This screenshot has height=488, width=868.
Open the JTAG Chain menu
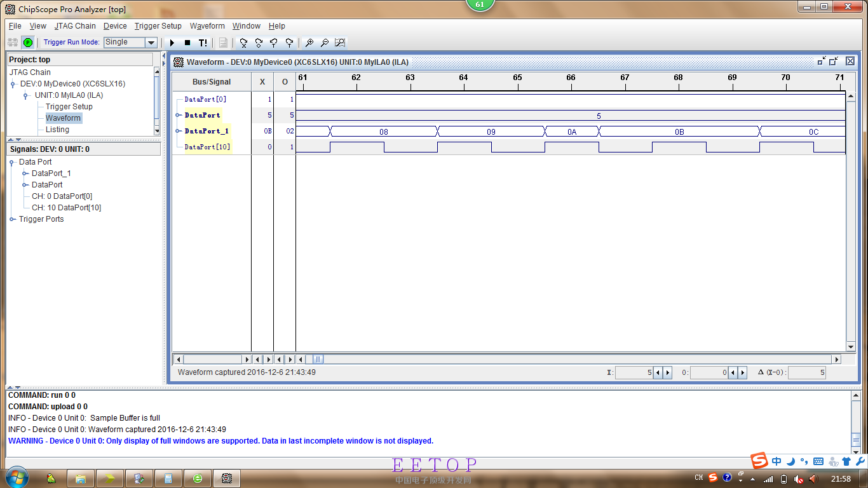[x=75, y=26]
